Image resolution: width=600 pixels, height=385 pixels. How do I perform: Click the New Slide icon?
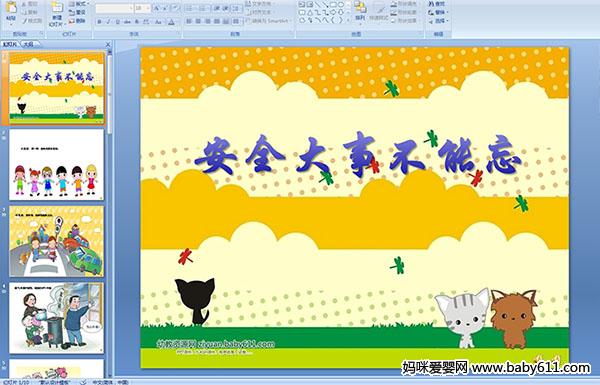pyautogui.click(x=57, y=8)
